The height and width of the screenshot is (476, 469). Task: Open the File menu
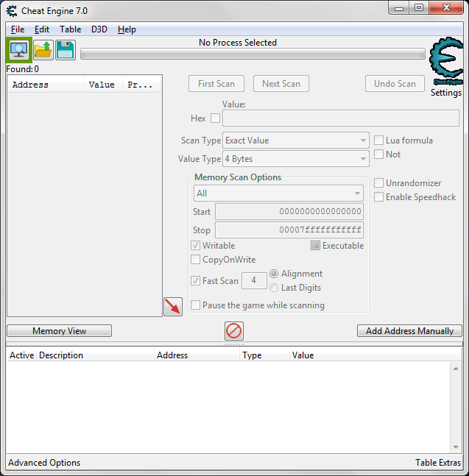(18, 29)
